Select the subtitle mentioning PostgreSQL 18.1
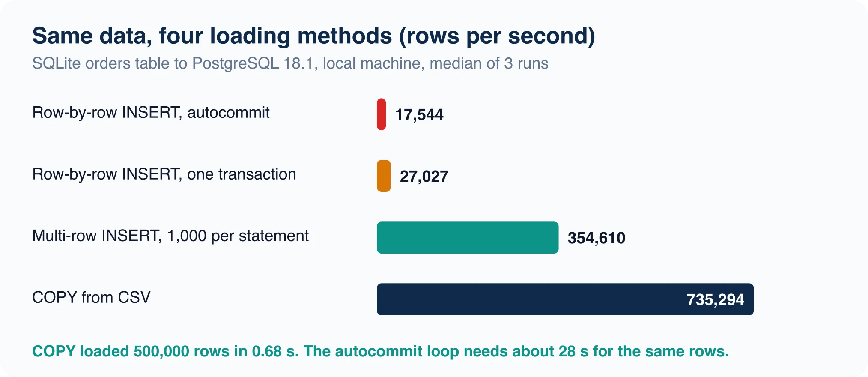Screen dimensions: 868x377 [290, 63]
